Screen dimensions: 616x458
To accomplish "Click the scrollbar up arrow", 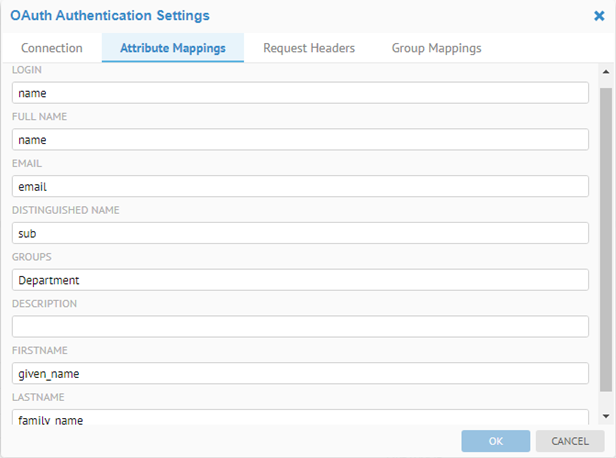I will pyautogui.click(x=605, y=73).
